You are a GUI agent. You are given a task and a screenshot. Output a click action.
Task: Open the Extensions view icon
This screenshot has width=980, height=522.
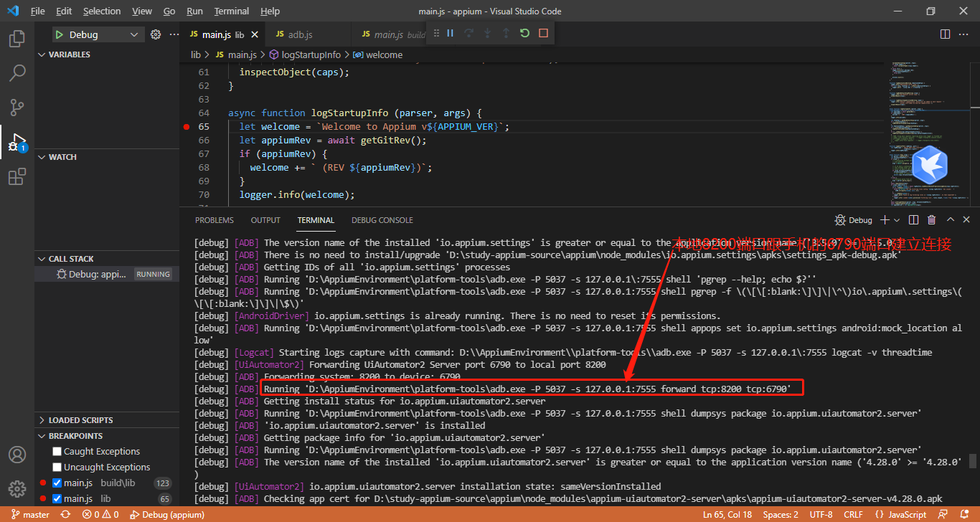(x=17, y=176)
